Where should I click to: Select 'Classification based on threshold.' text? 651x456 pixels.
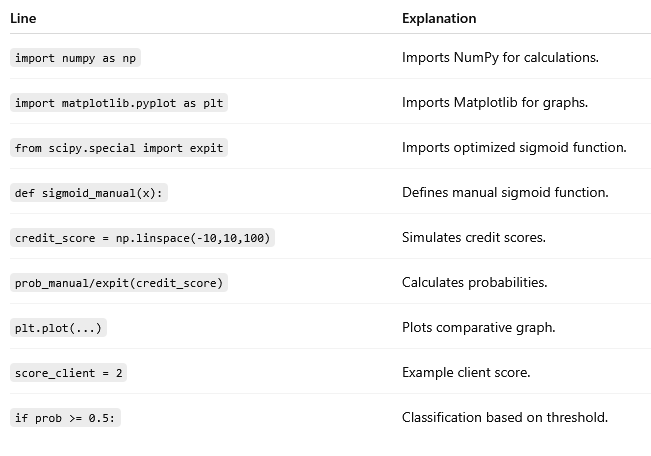click(505, 417)
